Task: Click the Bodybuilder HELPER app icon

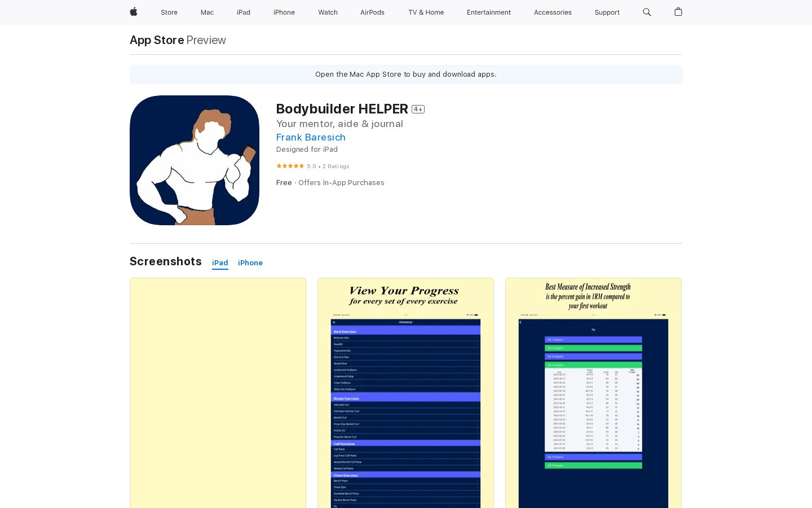Action: [195, 160]
